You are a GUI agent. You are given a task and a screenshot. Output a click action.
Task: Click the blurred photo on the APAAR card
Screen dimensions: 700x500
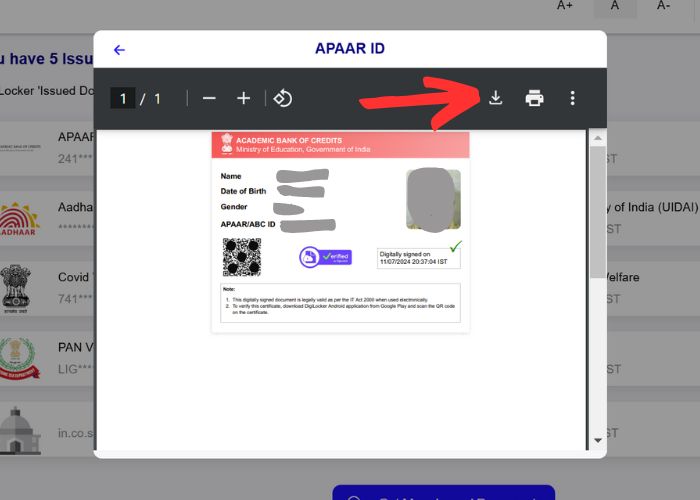[x=433, y=200]
